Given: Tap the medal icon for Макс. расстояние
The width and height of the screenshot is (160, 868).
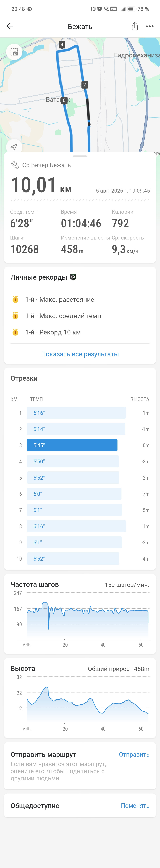Looking at the screenshot, I should pos(15,299).
